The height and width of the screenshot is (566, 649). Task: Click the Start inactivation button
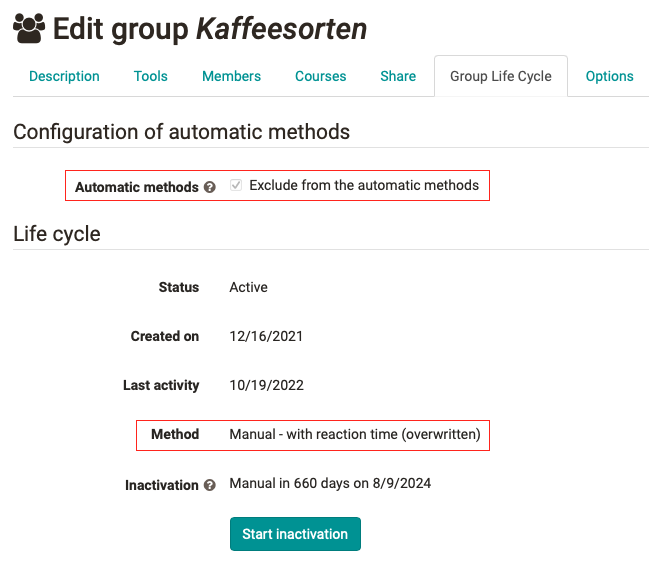pos(295,534)
